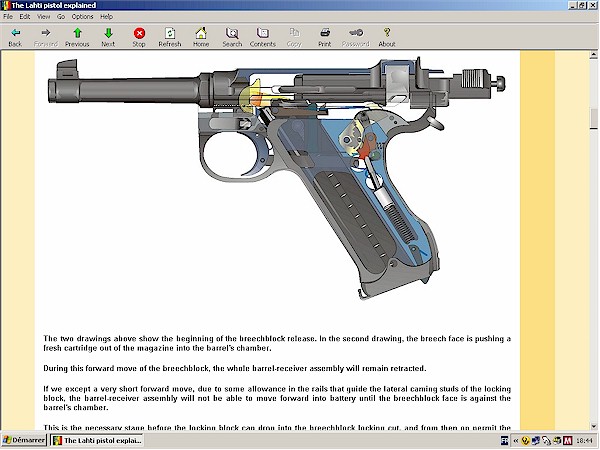Click the title bar application icon
This screenshot has height=450, width=600.
6,5
